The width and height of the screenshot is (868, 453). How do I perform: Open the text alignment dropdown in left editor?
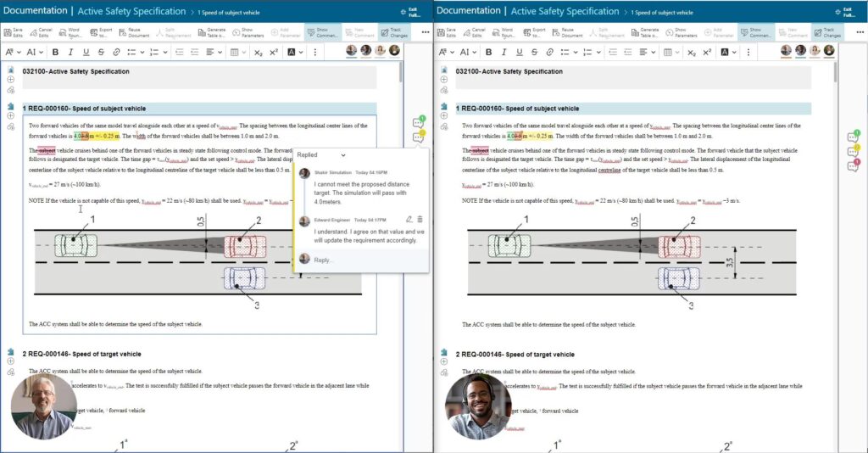click(x=214, y=52)
